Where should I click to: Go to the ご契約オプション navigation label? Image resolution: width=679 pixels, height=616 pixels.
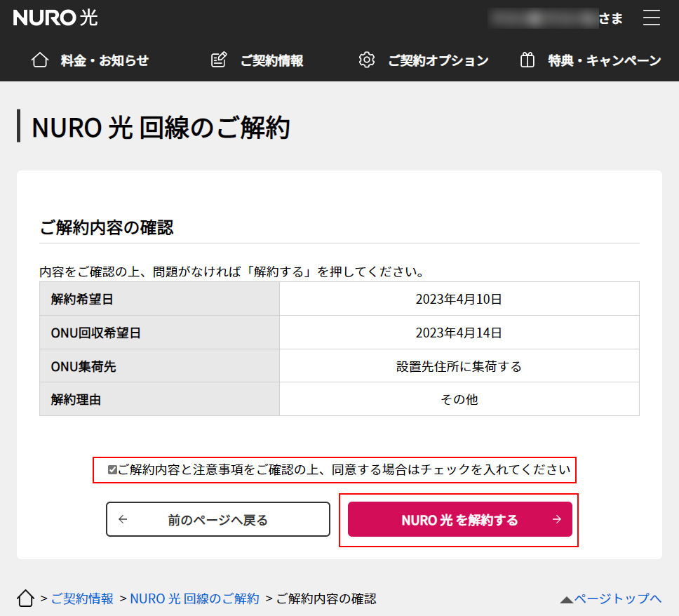[x=438, y=60]
